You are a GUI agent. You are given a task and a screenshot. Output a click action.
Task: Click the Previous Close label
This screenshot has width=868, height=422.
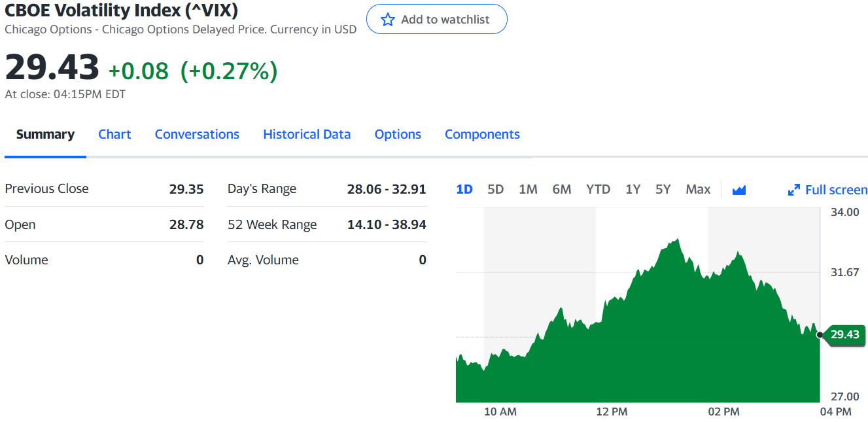pos(46,188)
